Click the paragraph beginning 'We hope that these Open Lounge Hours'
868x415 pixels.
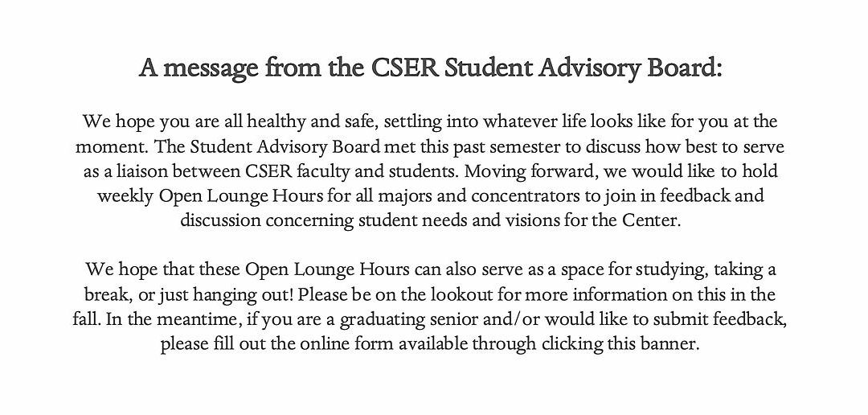point(430,306)
